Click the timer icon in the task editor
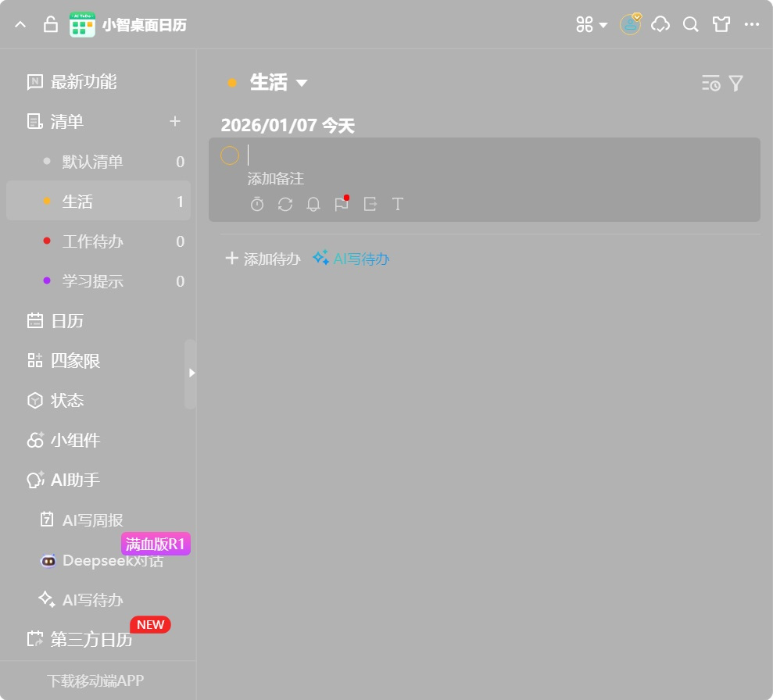Viewport: 773px width, 700px height. tap(257, 204)
